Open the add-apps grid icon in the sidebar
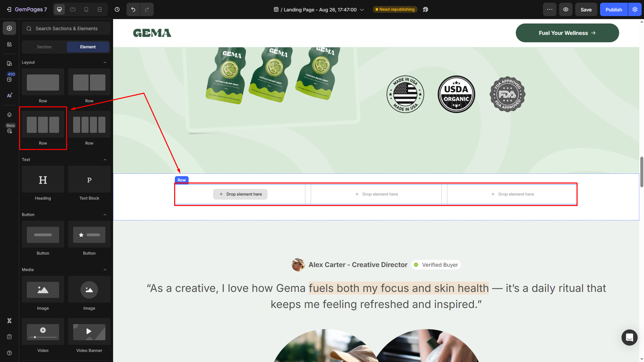Screen dimensions: 644x362 (9, 44)
